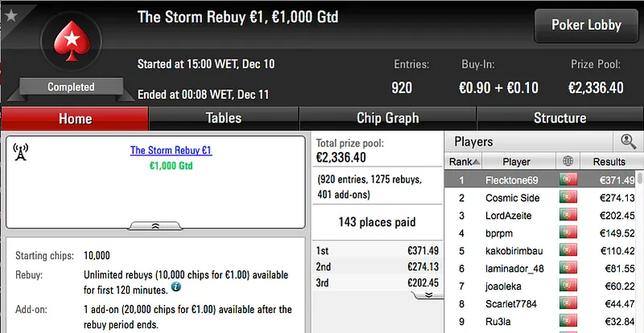The height and width of the screenshot is (333, 644).
Task: Open the Poker Lobby
Action: 586,25
